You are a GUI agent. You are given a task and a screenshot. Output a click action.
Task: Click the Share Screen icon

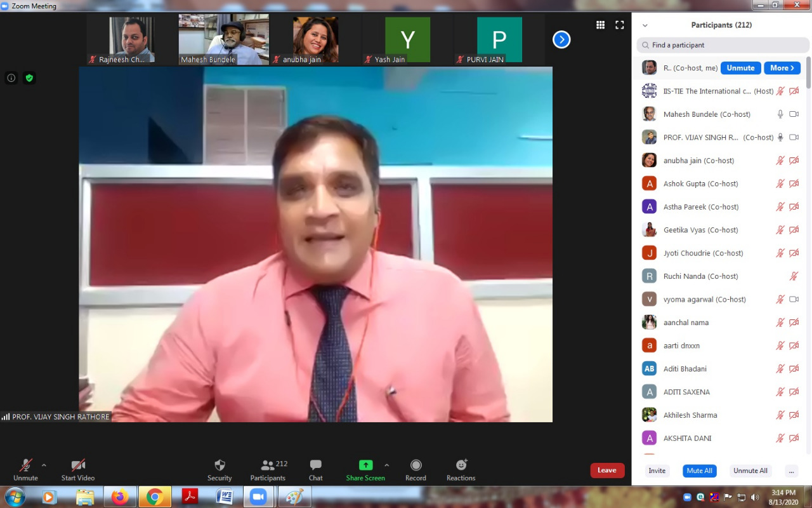pos(365,465)
